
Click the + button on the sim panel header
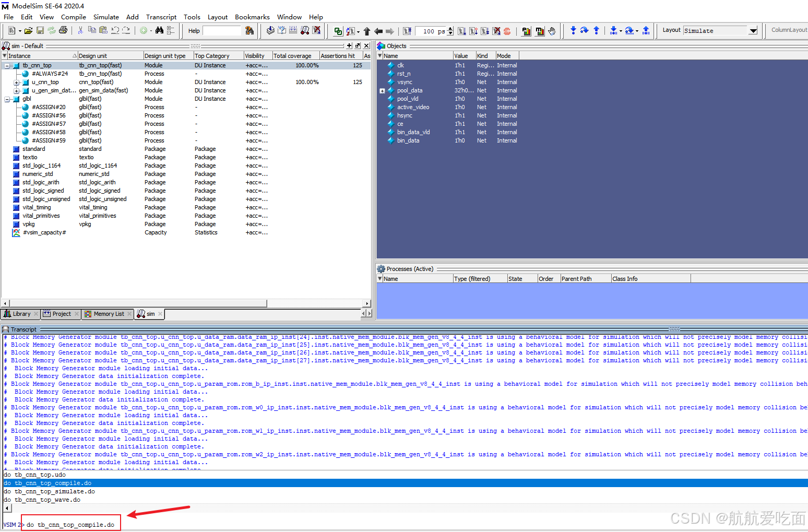[349, 45]
